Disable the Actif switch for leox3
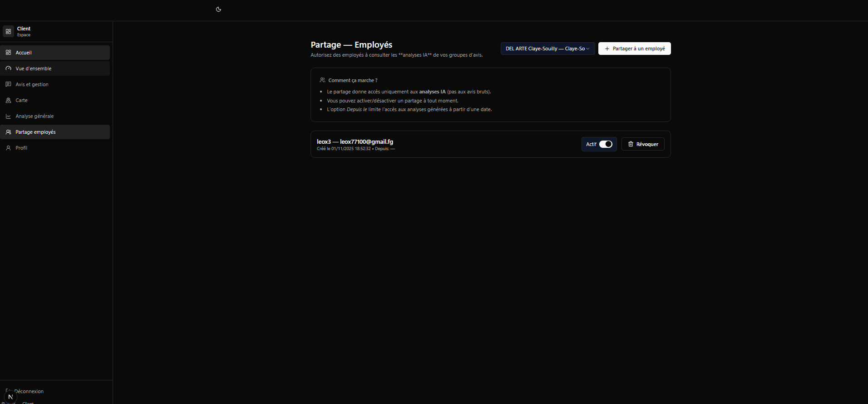The image size is (868, 404). tap(606, 144)
